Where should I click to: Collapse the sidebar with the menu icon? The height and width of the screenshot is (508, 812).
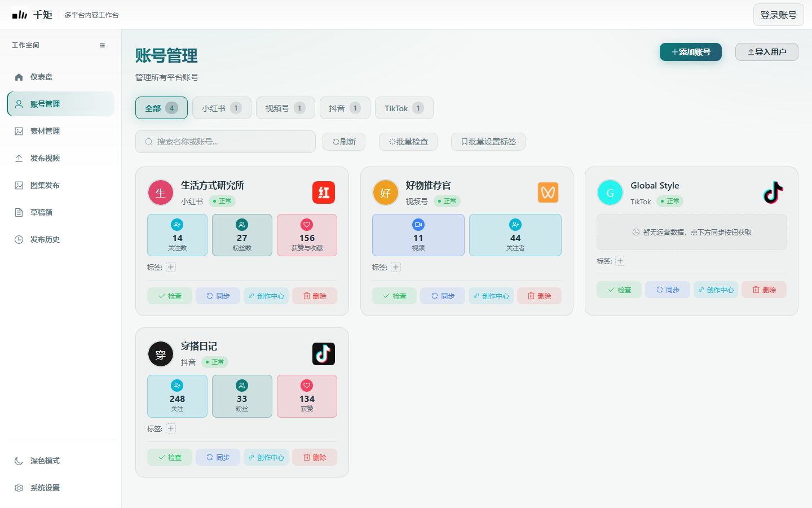click(x=102, y=45)
